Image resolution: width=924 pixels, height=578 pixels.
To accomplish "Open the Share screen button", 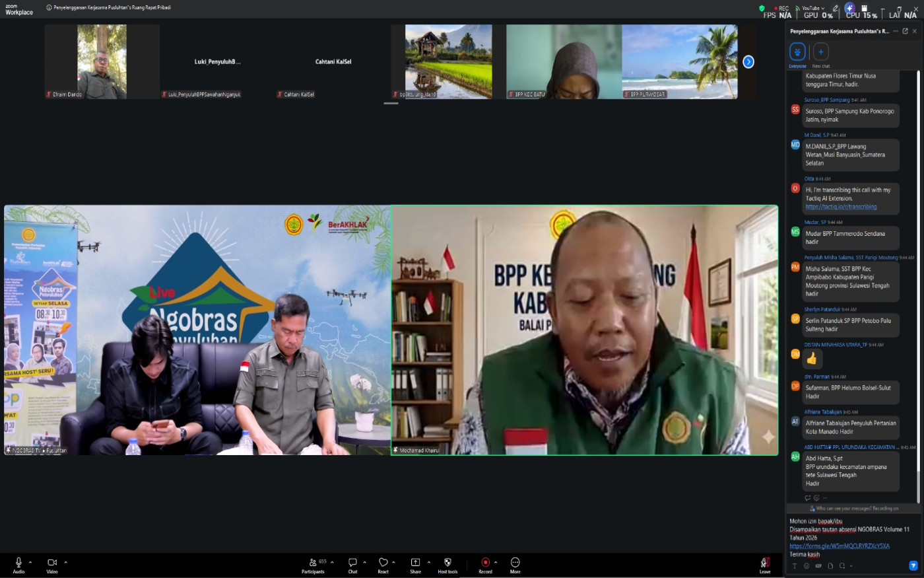I will click(415, 563).
